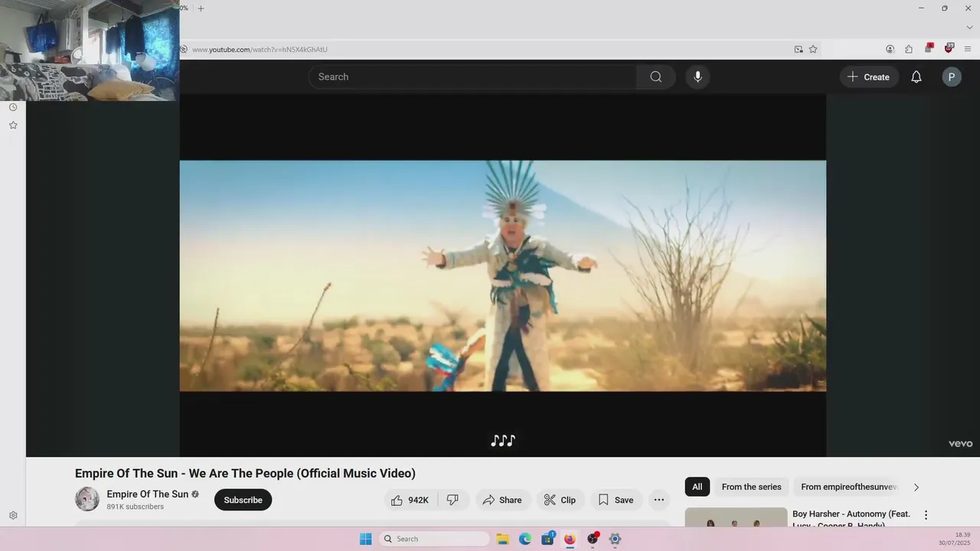
Task: Select the From empireofthesunvevo chip
Action: pyautogui.click(x=848, y=487)
